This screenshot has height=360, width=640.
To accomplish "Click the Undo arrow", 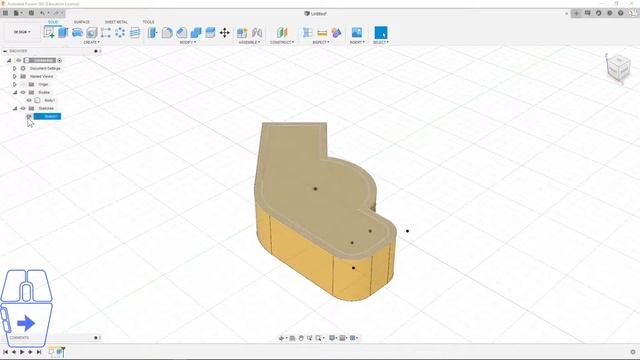I will coord(42,13).
